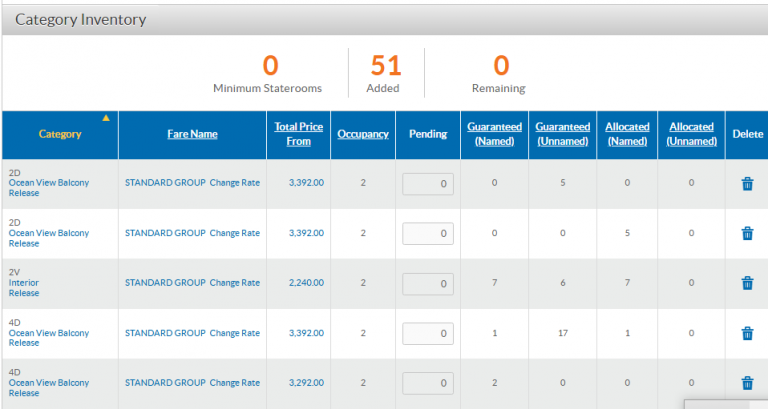Open Ocean View Balcony in 2D row with 5 guaranteed unnamed

pyautogui.click(x=48, y=183)
